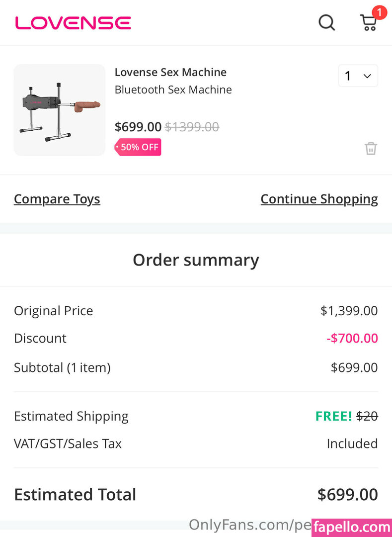Follow the Continue Shopping link
The image size is (392, 537).
click(x=319, y=199)
